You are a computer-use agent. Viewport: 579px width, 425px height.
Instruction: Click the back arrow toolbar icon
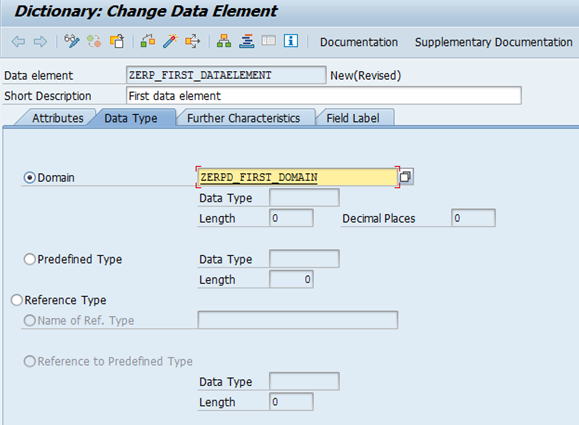point(18,42)
